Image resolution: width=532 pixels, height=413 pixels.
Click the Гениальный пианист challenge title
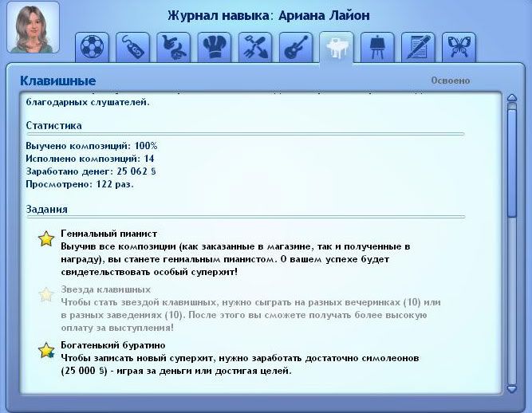(x=108, y=233)
